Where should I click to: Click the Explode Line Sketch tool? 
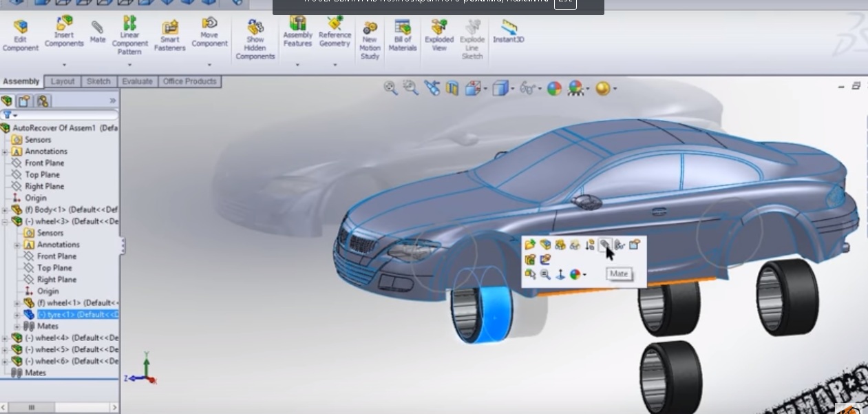(472, 40)
